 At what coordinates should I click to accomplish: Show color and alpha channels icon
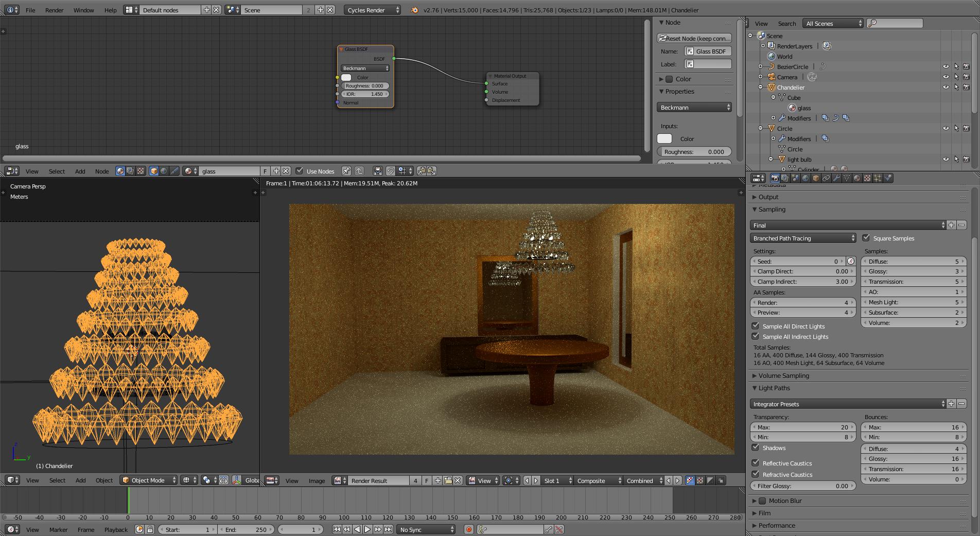690,480
